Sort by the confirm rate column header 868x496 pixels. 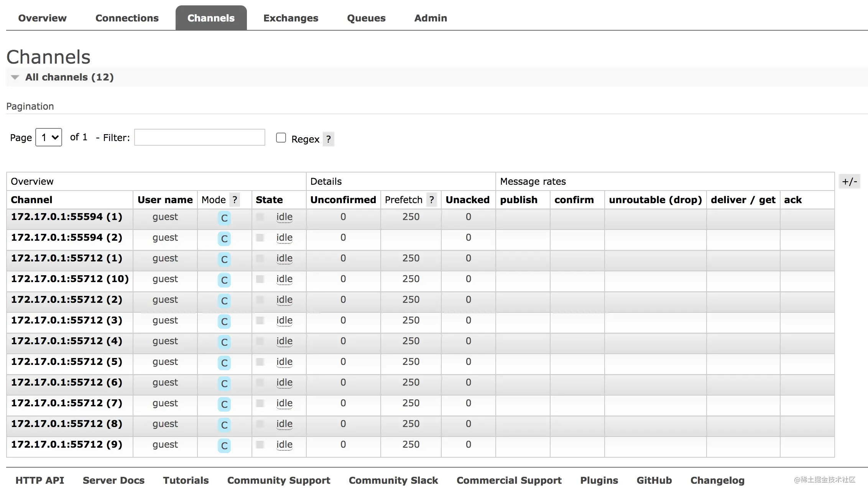point(574,200)
